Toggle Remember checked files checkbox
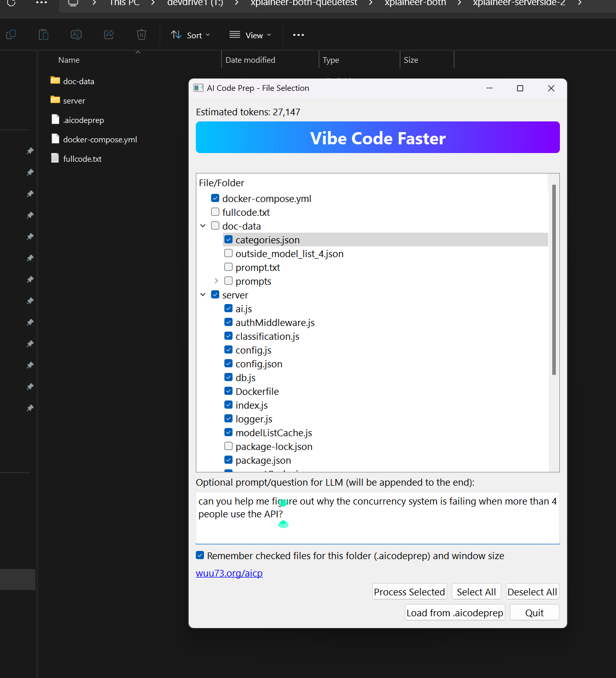Image resolution: width=616 pixels, height=678 pixels. (200, 555)
